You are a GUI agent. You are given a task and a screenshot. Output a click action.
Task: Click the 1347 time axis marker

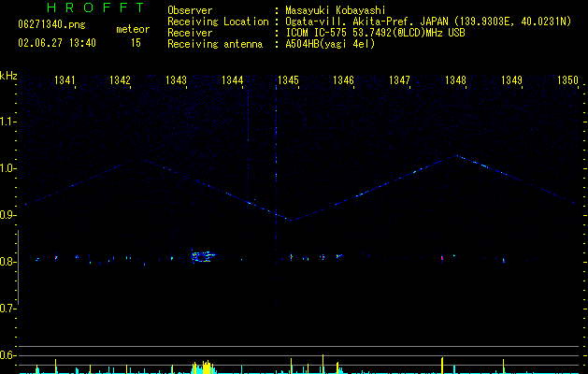(400, 80)
